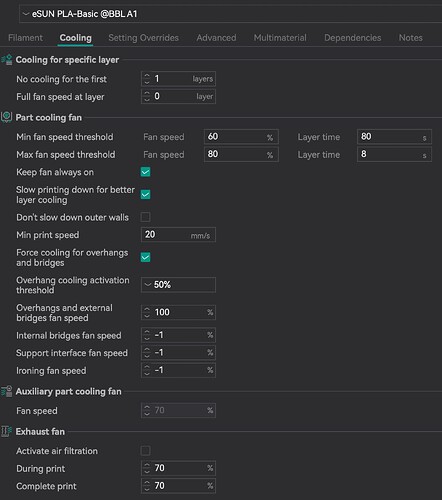Click the Auxiliary part cooling fan heading
The height and width of the screenshot is (500, 442).
(x=68, y=392)
